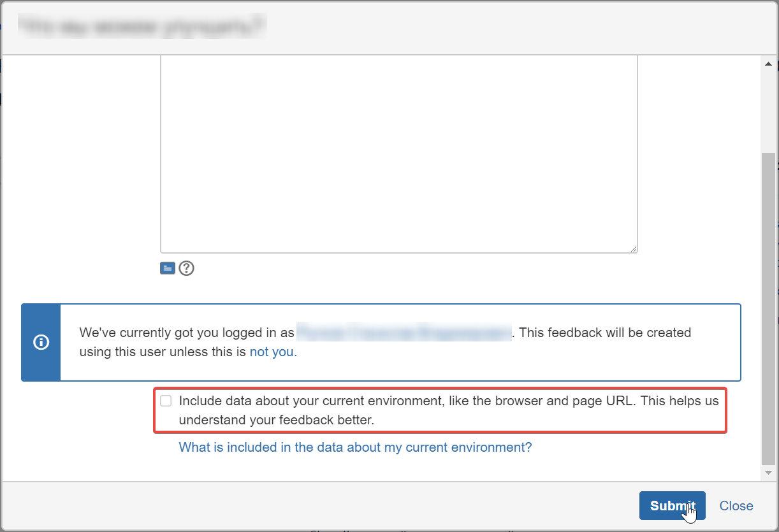Click the info icon in the login notice
Image resolution: width=779 pixels, height=532 pixels.
click(x=41, y=343)
